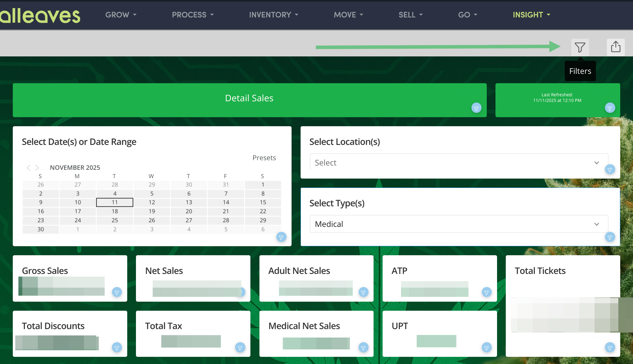Click filter badge on Medical Net Sales card

tap(363, 347)
